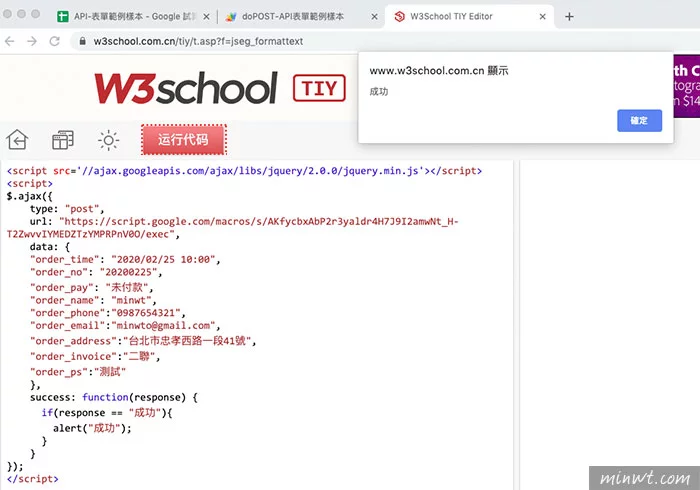The image size is (700, 490).
Task: Click the empty result preview pane
Action: pyautogui.click(x=610, y=325)
